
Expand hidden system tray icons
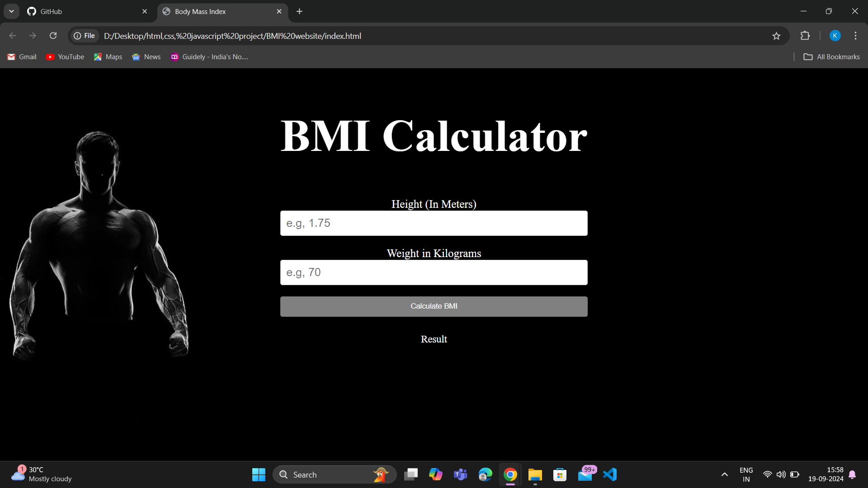pyautogui.click(x=724, y=474)
